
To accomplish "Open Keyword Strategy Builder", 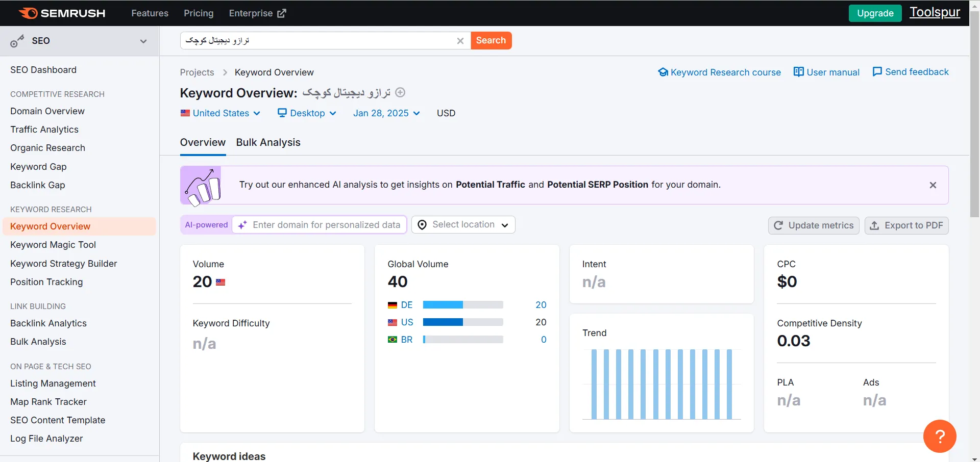I will [x=64, y=264].
